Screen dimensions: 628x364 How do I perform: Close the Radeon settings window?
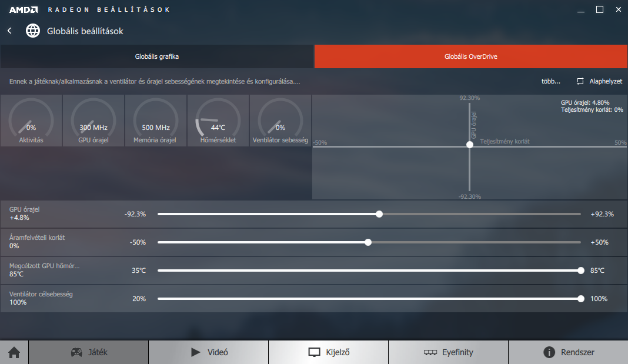pos(619,9)
